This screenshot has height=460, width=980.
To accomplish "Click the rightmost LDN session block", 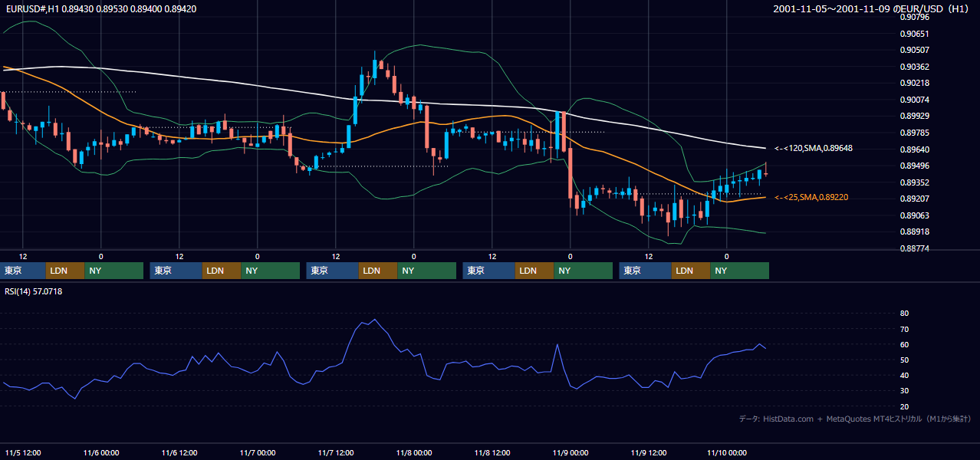I will click(x=691, y=271).
